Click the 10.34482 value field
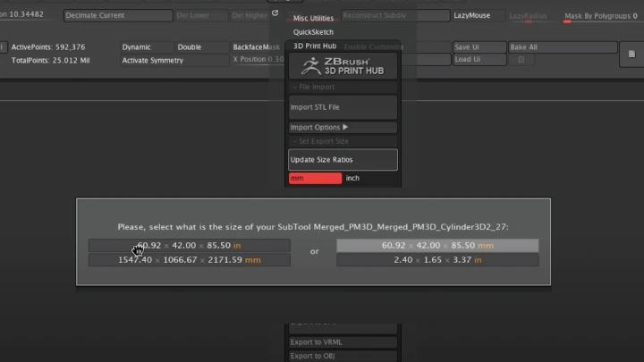644x362 pixels. click(26, 14)
